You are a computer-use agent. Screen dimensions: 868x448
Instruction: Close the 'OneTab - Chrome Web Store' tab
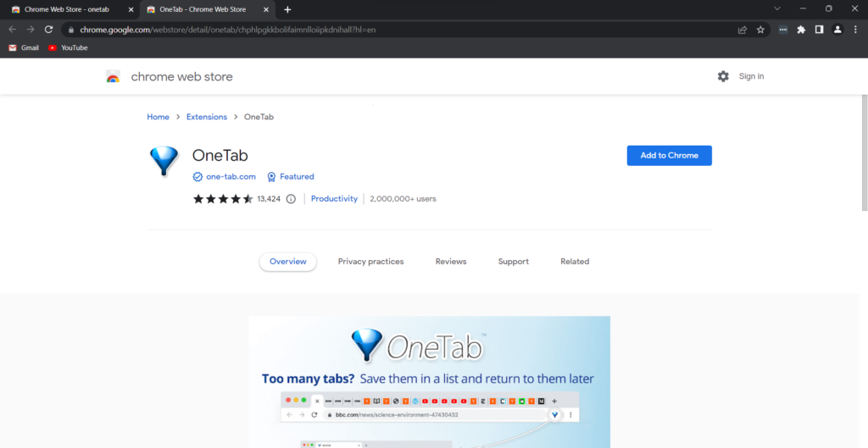266,9
